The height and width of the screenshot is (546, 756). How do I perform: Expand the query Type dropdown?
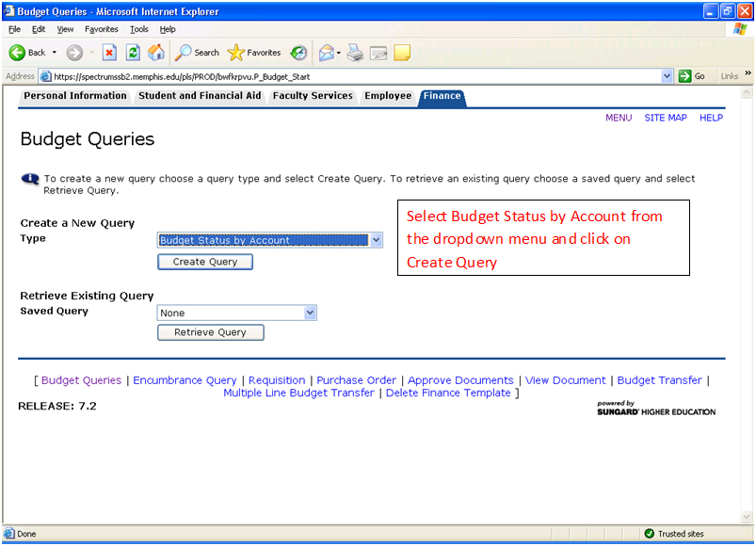[376, 240]
